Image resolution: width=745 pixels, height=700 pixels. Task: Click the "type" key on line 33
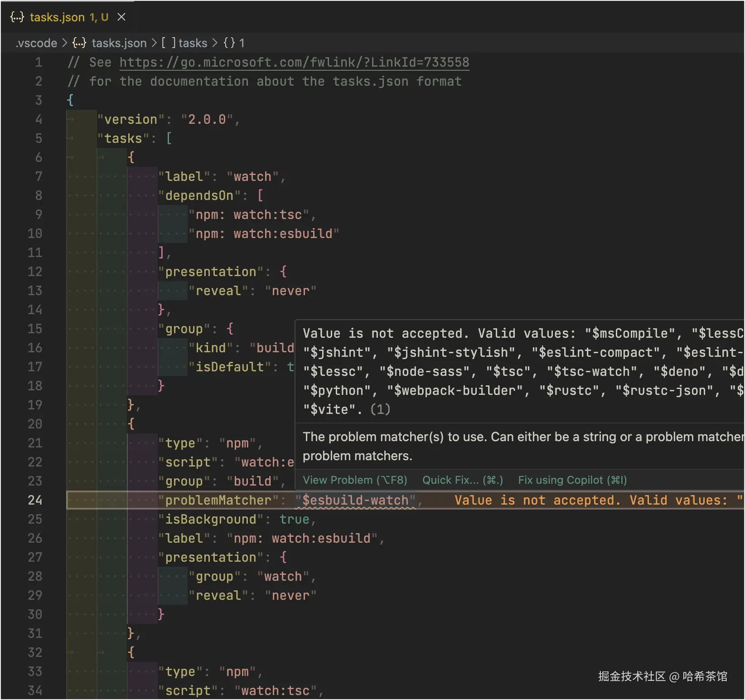180,671
